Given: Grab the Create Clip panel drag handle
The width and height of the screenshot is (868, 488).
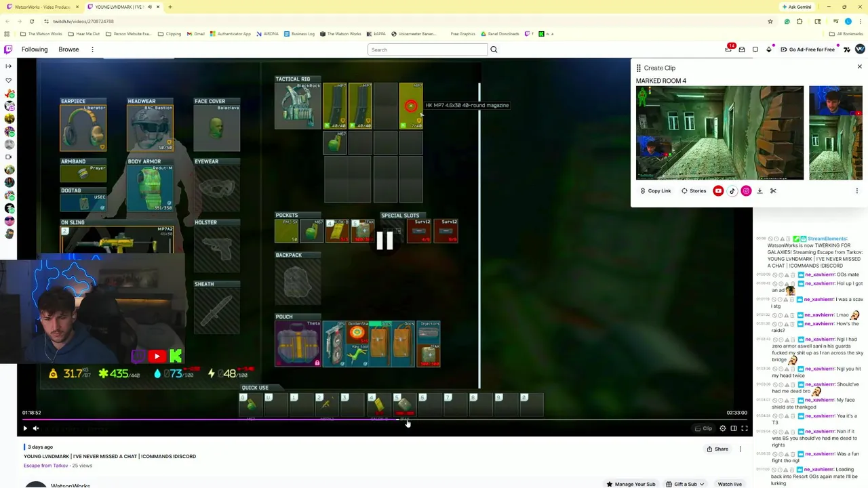Looking at the screenshot, I should (x=639, y=68).
